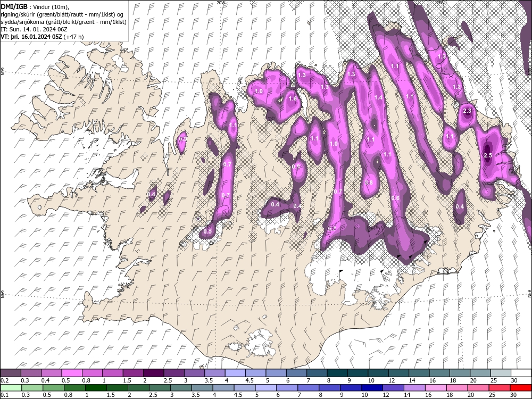Click the '3.5' label under the snow scale

pos(209,381)
